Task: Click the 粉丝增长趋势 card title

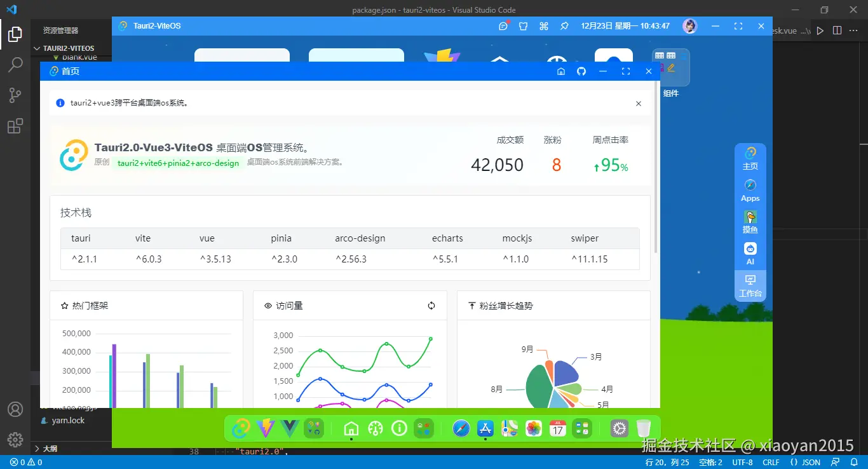Action: tap(506, 306)
